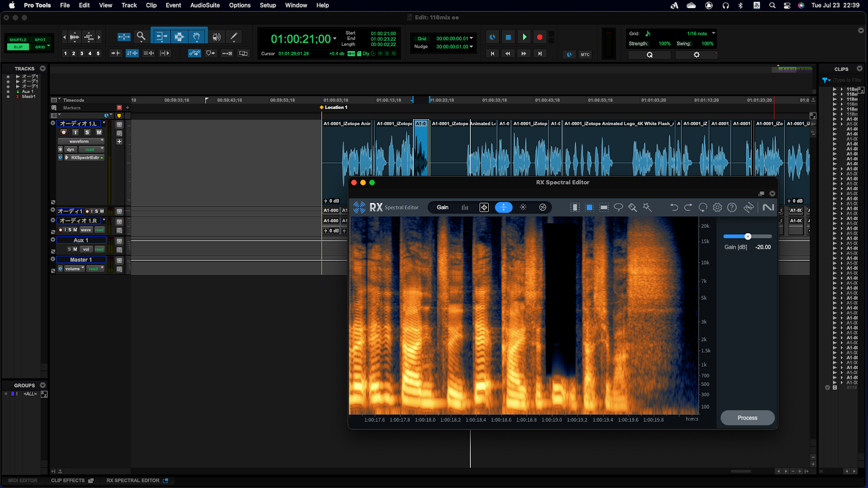868x488 pixels.
Task: Open RX Spectral Editor settings gear
Action: click(717, 208)
